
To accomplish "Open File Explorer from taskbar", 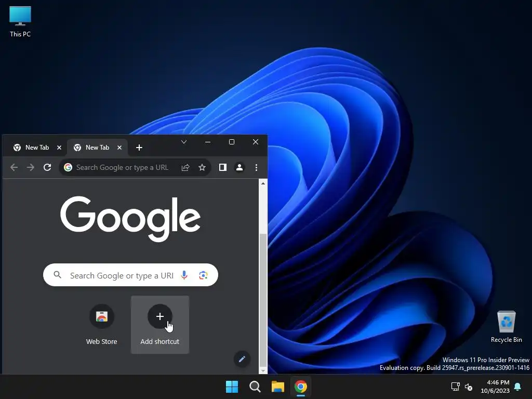I will (277, 387).
